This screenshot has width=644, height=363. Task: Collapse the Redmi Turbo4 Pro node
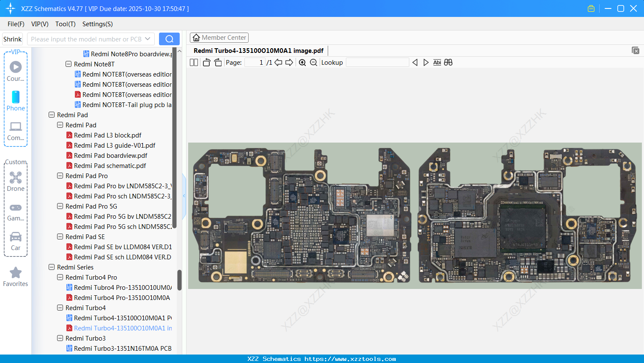(x=60, y=277)
